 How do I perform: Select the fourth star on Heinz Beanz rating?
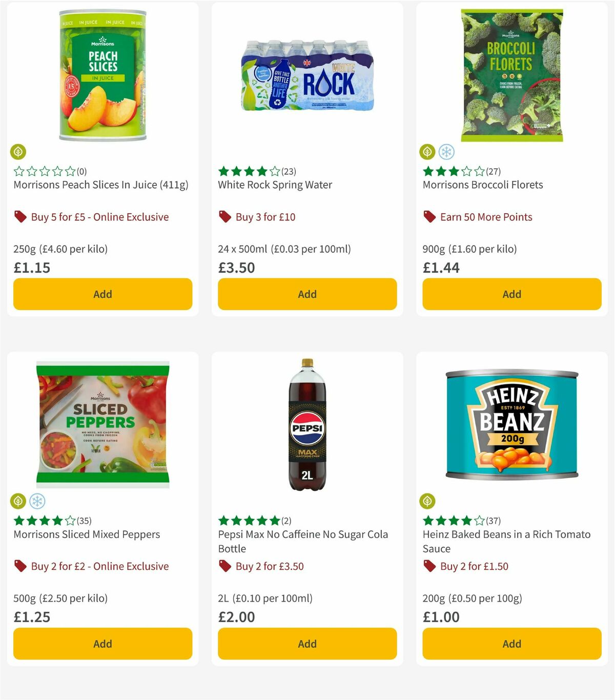[x=466, y=520]
